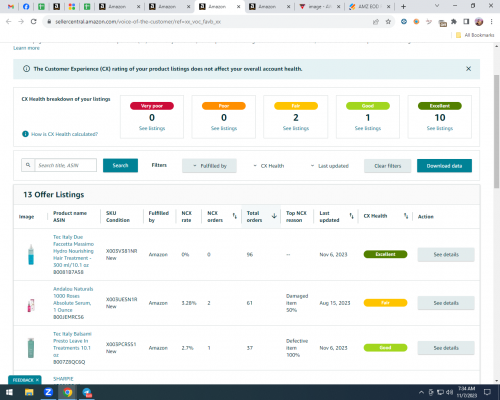Open the FEEDBACK tab widget
500x400 pixels.
[23, 380]
